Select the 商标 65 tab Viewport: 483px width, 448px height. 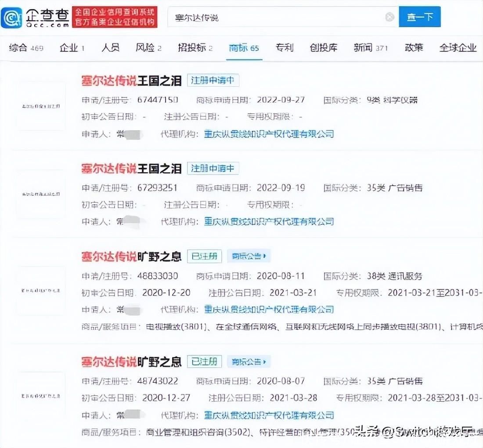pyautogui.click(x=244, y=48)
